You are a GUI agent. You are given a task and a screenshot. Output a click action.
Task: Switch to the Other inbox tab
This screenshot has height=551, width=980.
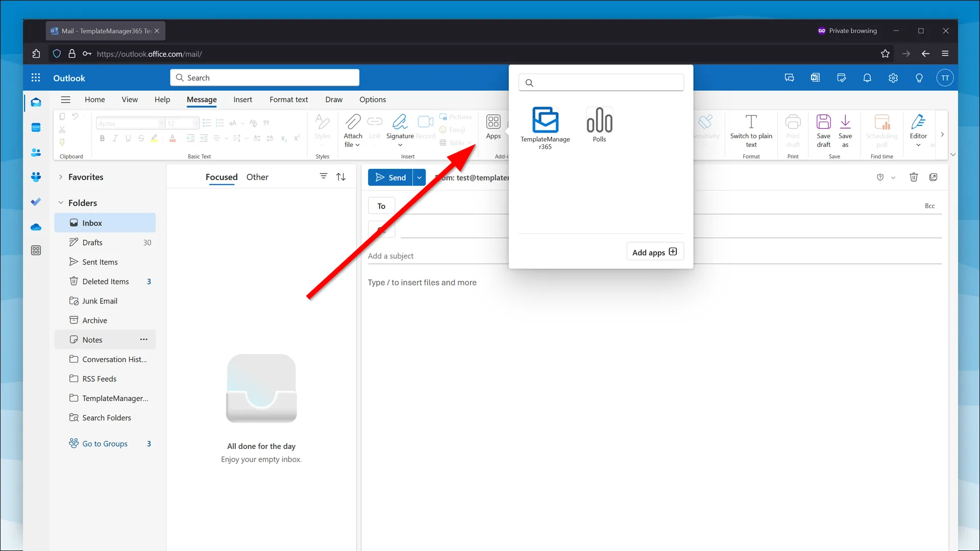(257, 177)
